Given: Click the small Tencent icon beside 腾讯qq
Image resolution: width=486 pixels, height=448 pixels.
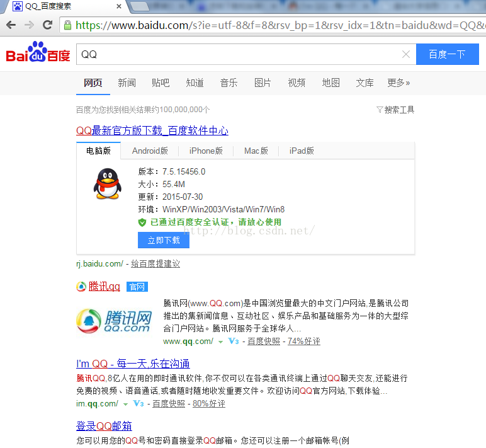Looking at the screenshot, I should point(81,286).
